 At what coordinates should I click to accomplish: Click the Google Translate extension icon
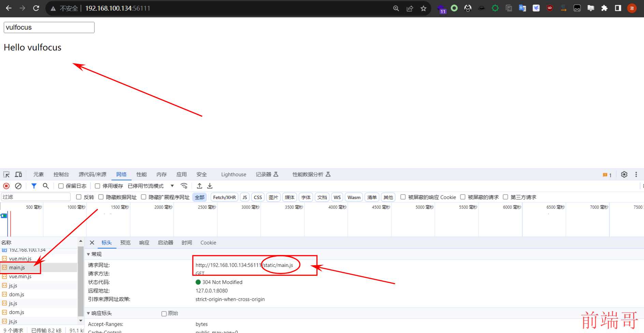(x=523, y=8)
